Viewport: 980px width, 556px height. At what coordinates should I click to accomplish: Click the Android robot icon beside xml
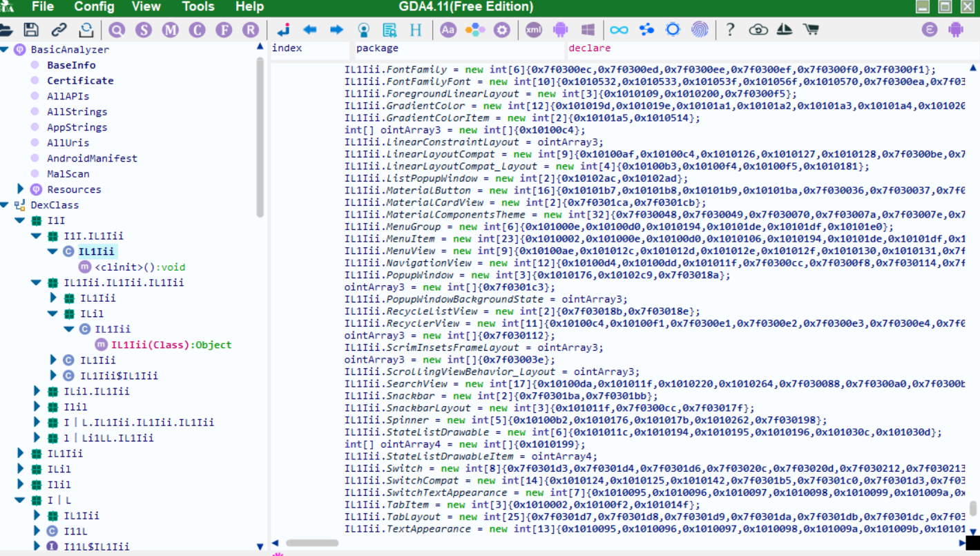[x=560, y=30]
